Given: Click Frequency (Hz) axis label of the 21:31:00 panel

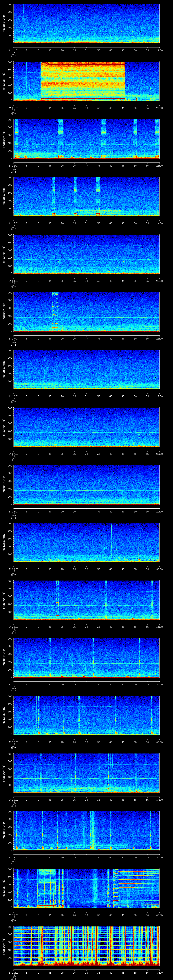Looking at the screenshot, I should coord(4,658).
